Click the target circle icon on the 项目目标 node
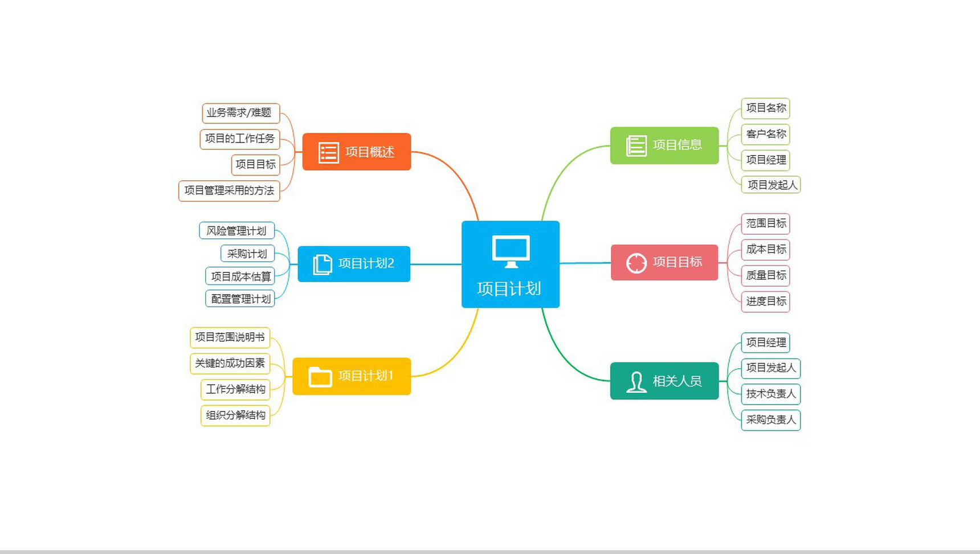 (x=636, y=263)
